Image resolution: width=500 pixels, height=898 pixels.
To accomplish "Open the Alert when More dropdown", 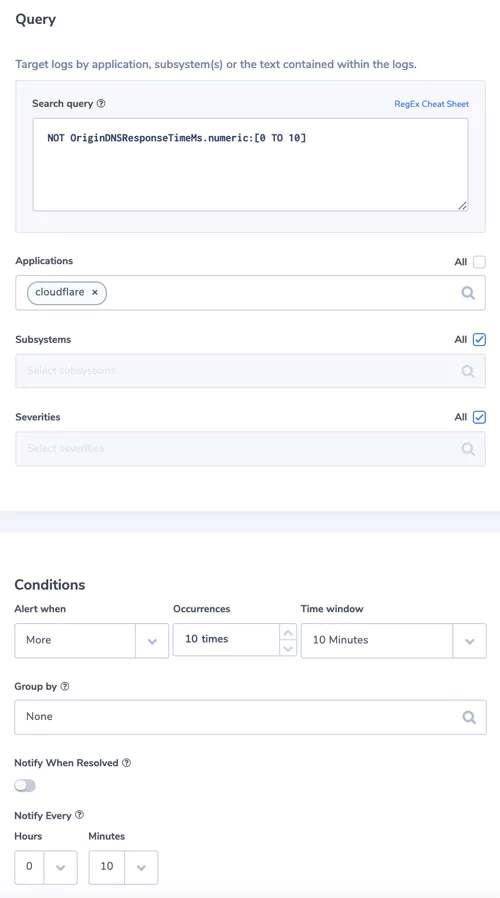I will (x=92, y=640).
